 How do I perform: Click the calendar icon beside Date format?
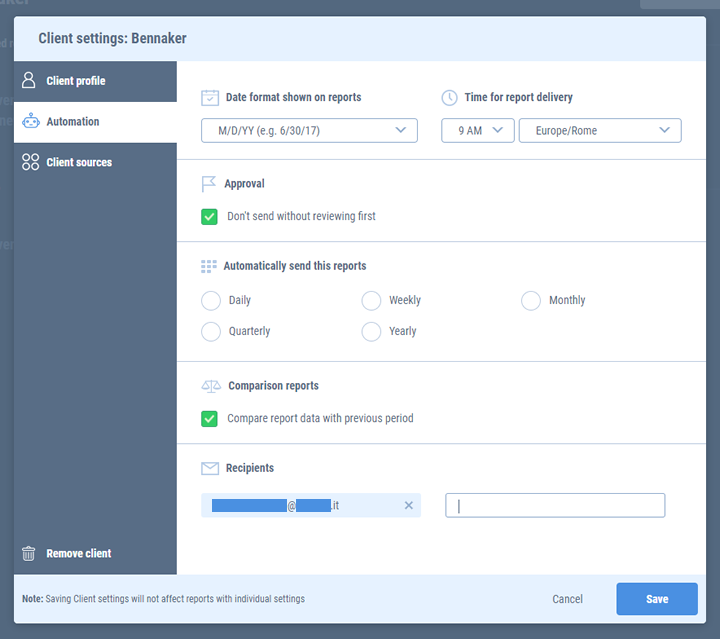click(x=210, y=97)
